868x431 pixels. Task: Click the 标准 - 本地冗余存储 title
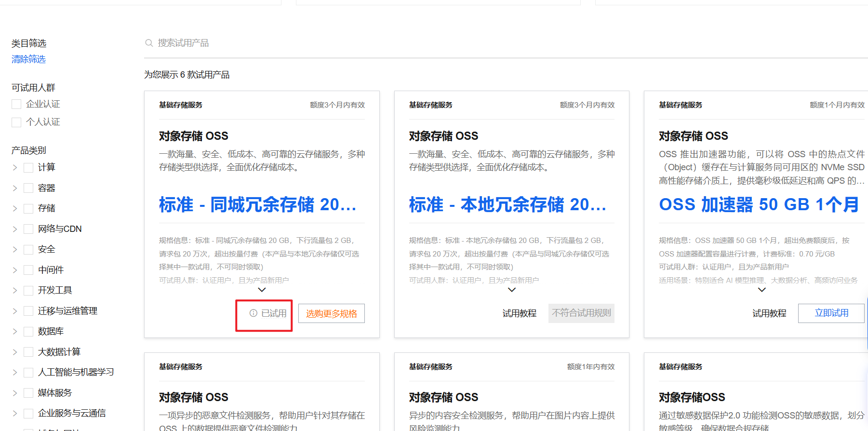point(508,204)
